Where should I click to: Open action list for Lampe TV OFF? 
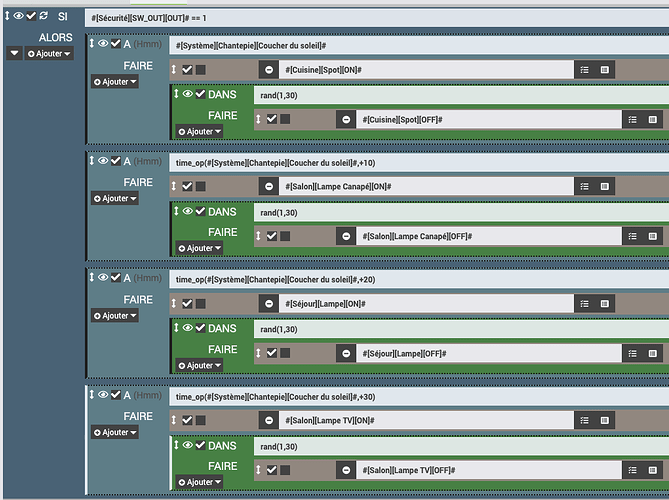pyautogui.click(x=632, y=470)
